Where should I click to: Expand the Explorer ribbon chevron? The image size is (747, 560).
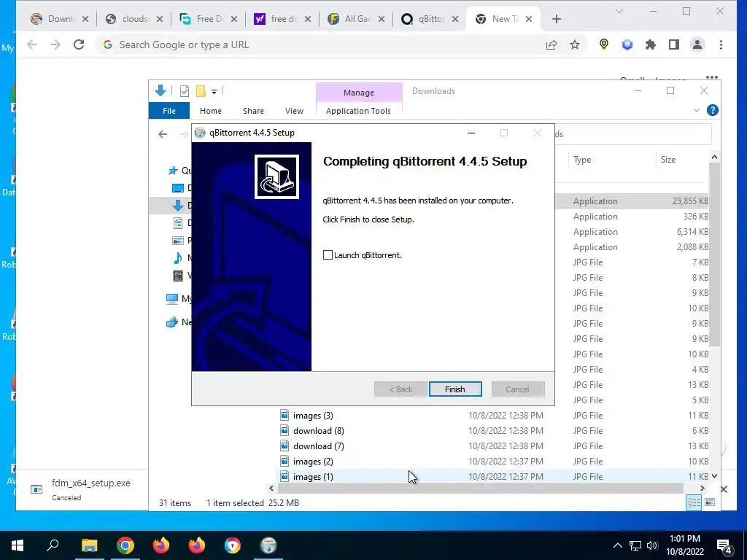click(697, 111)
